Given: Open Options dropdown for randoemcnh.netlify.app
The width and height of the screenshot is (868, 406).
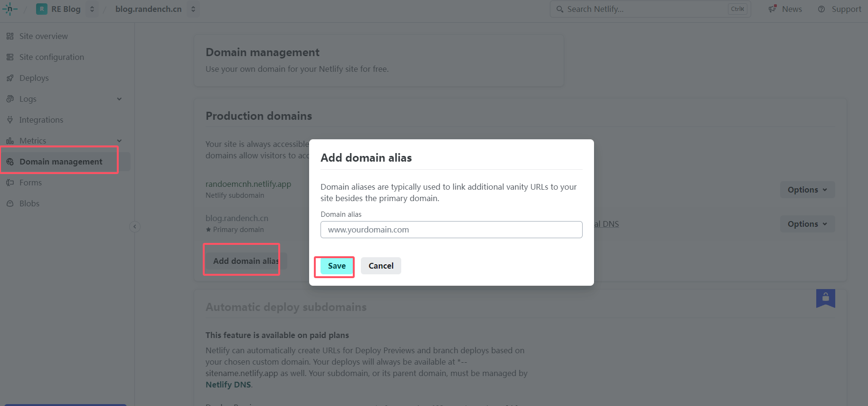Looking at the screenshot, I should tap(807, 190).
